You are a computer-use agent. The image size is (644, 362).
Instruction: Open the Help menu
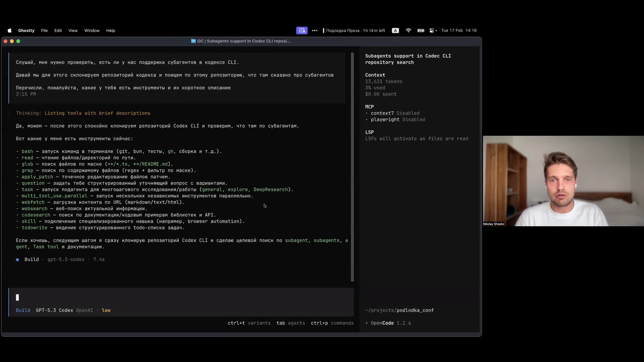(110, 30)
